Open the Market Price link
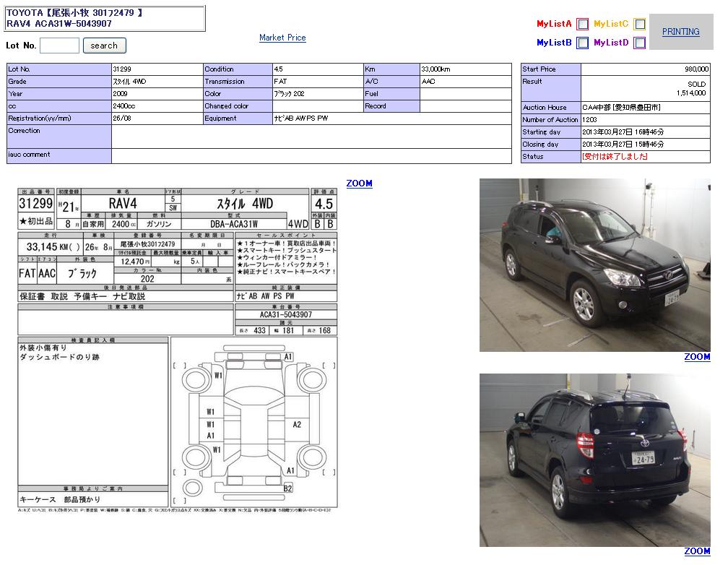Image resolution: width=728 pixels, height=565 pixels. click(x=282, y=38)
